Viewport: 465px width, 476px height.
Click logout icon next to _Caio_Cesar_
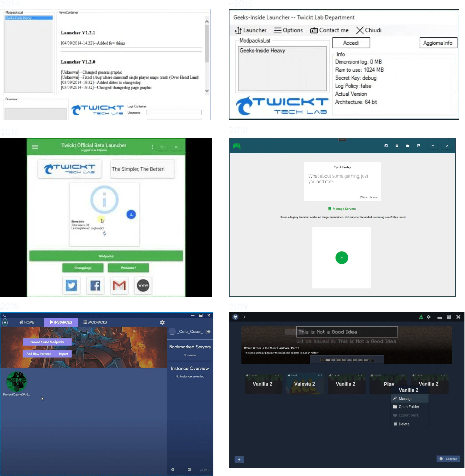click(x=208, y=331)
